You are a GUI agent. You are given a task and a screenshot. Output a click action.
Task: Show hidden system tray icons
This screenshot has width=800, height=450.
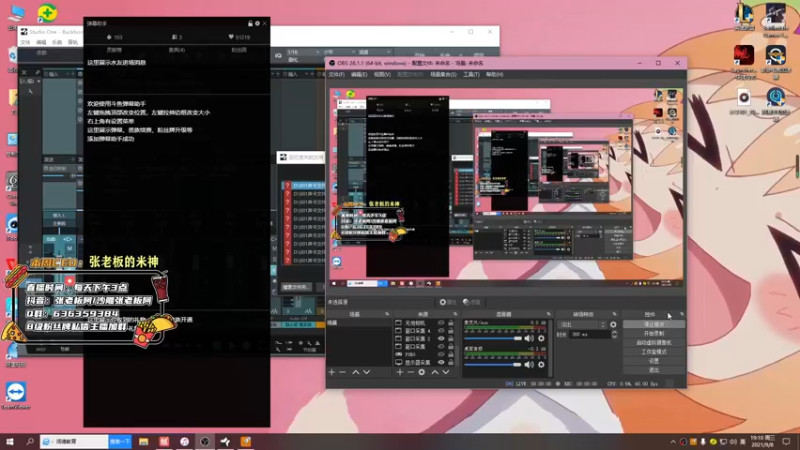coord(673,442)
